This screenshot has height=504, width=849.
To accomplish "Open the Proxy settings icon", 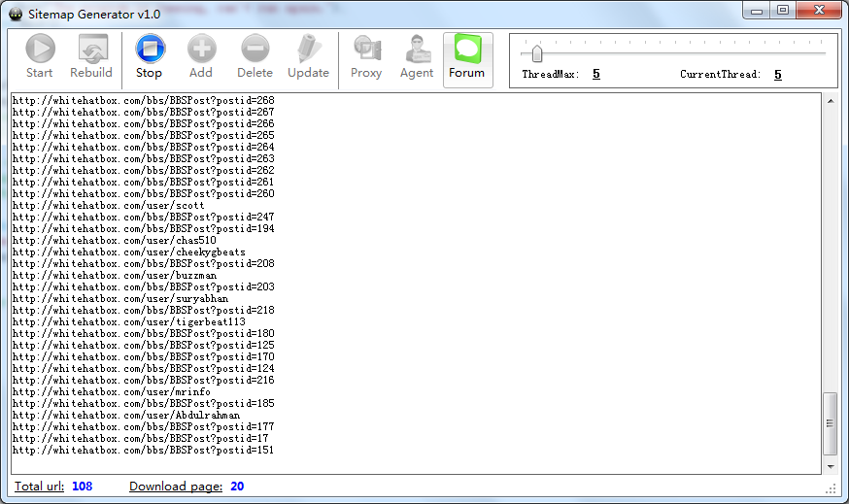I will [366, 58].
